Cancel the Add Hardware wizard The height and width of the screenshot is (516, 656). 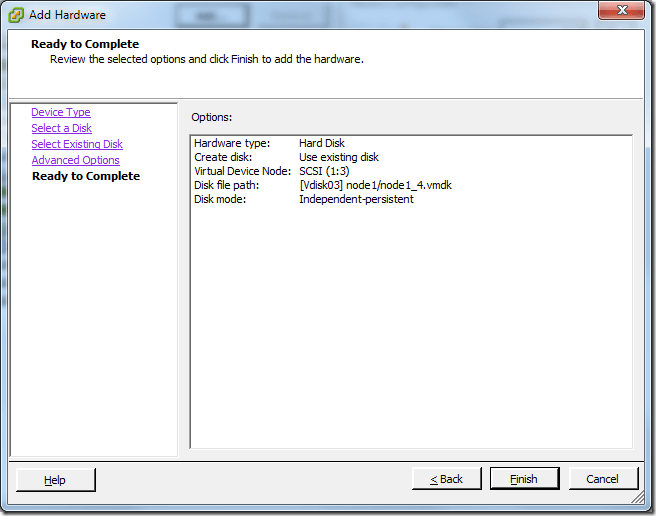tap(603, 479)
